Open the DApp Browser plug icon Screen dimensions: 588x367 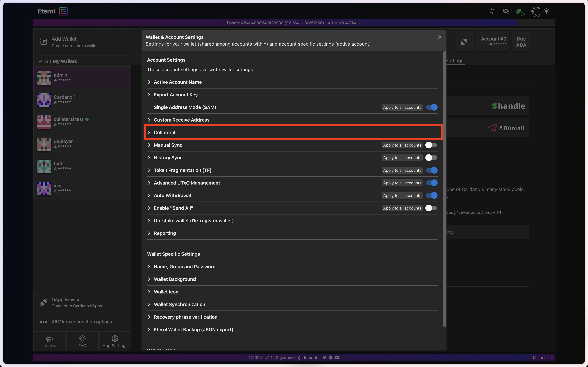[43, 302]
